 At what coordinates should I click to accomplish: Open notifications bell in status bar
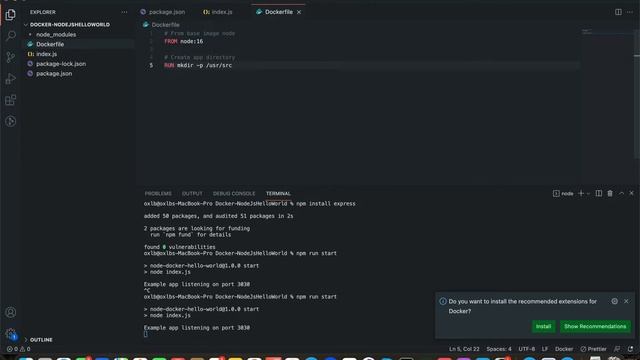click(x=631, y=349)
